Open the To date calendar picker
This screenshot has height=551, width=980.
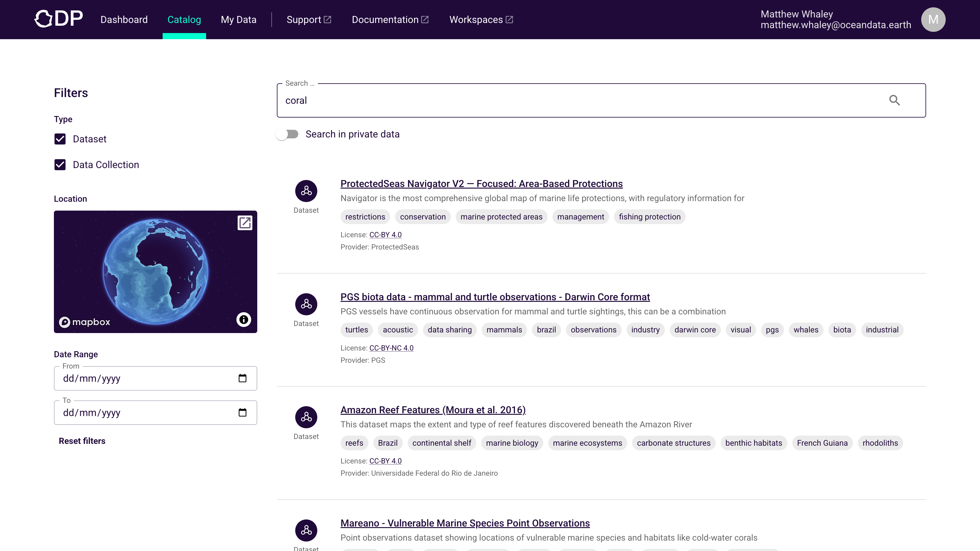243,413
